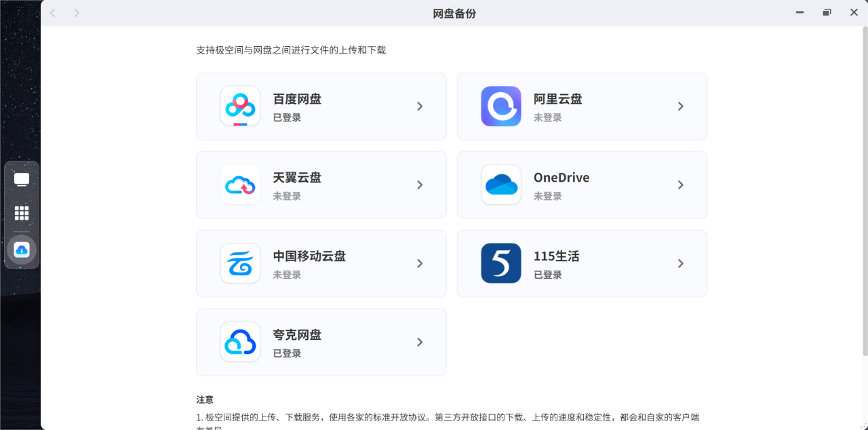Click the 阿里云盘 title text
The width and height of the screenshot is (868, 430).
[558, 99]
